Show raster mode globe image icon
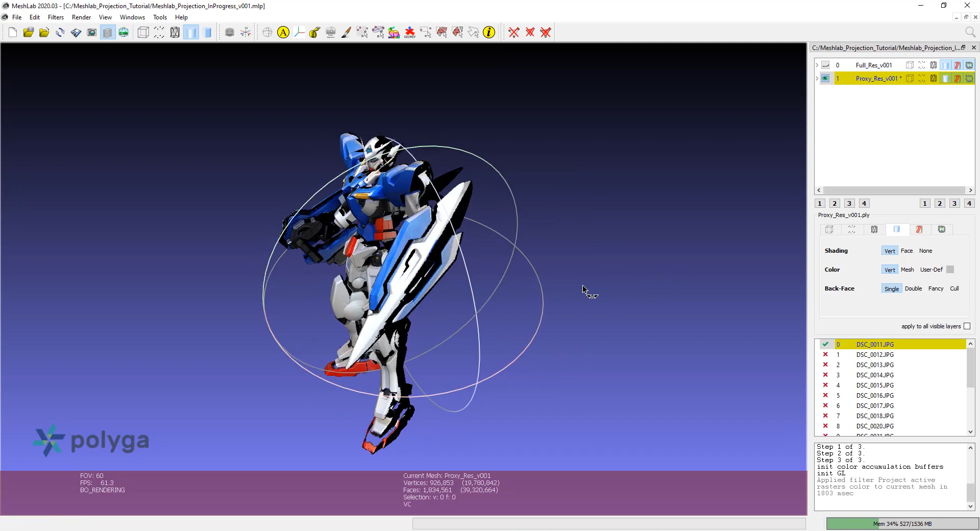Screen dimensions: 980x531 point(124,33)
